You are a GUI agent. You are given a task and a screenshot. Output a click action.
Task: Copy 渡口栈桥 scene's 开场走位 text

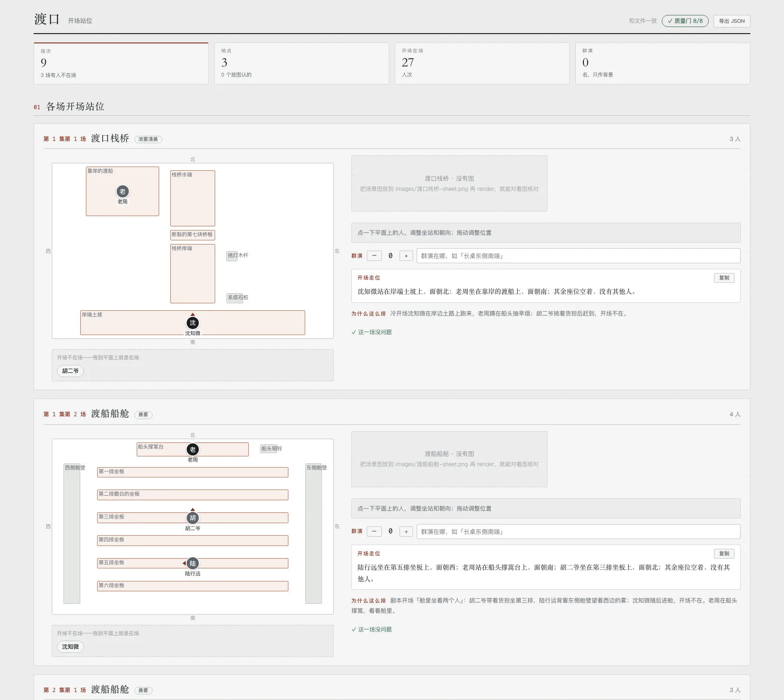point(724,278)
